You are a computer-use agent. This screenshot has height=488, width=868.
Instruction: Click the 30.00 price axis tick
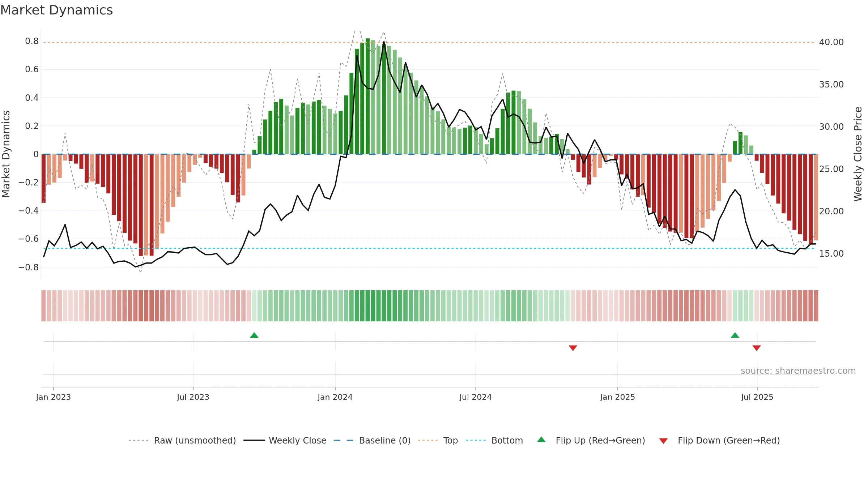[831, 127]
